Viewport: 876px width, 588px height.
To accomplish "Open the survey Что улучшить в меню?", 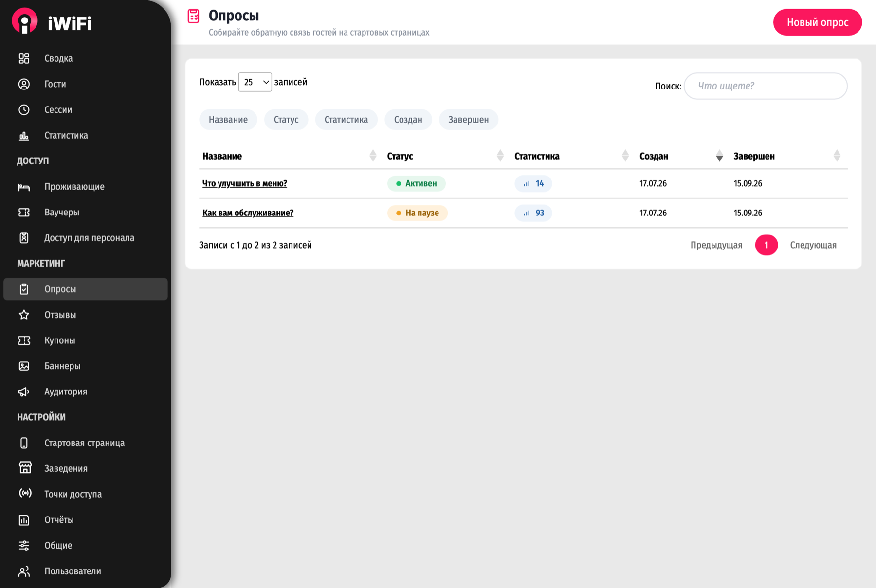I will click(x=245, y=183).
